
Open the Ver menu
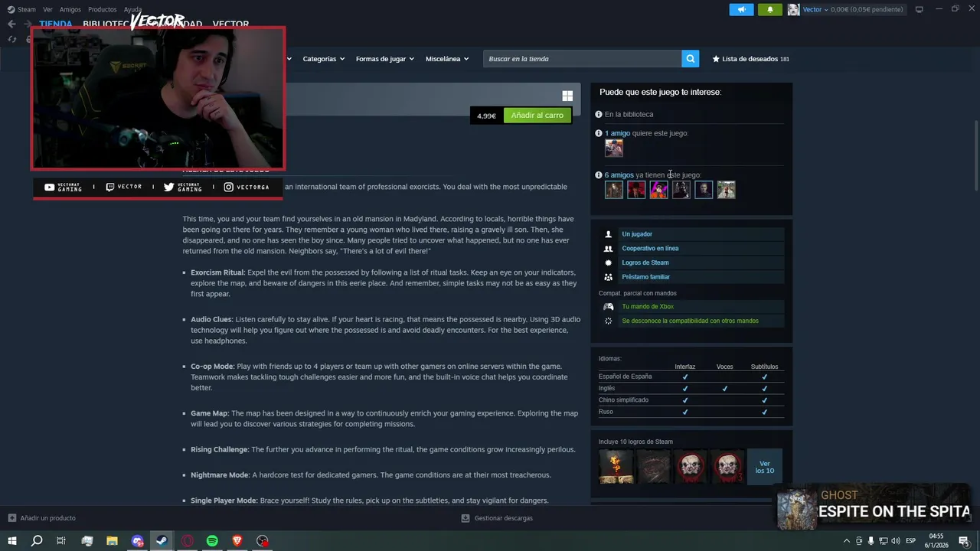[x=47, y=9]
